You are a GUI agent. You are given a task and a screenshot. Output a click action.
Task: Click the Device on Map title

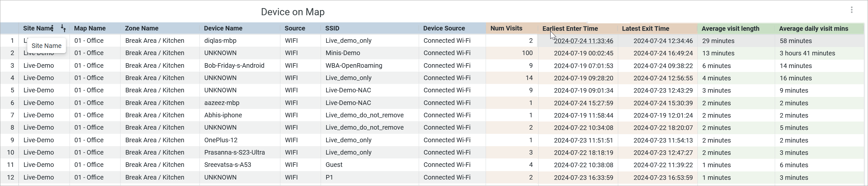pyautogui.click(x=292, y=12)
